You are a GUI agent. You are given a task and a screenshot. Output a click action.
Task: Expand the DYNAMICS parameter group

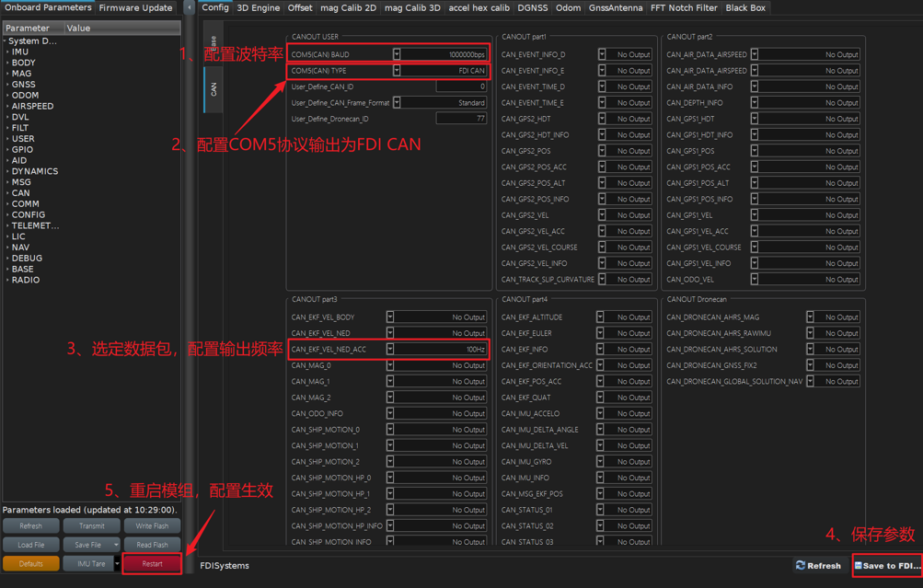(7, 171)
